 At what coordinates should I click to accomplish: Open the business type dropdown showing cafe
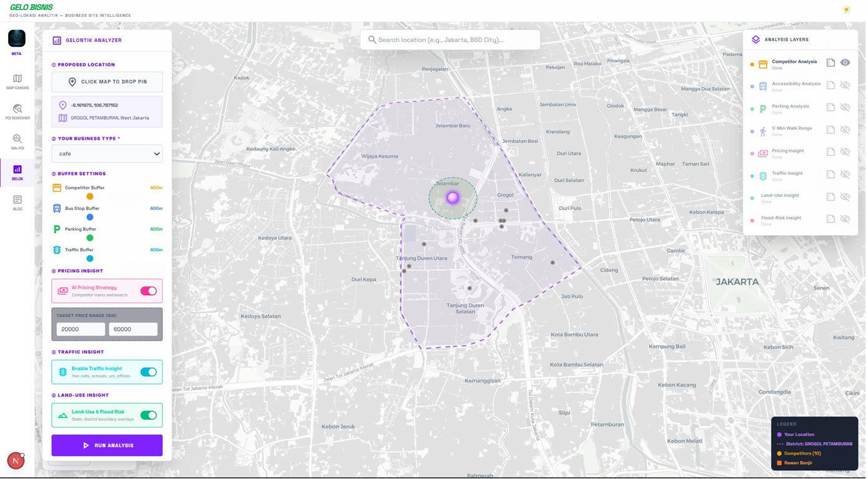click(x=107, y=154)
